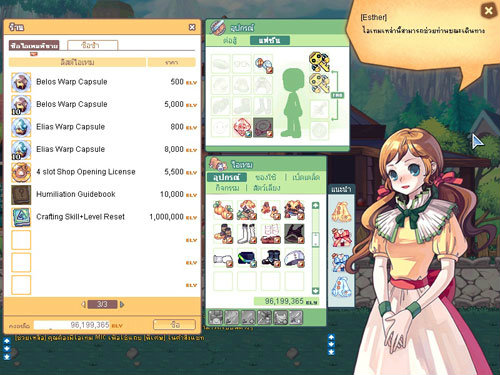Screen dimensions: 500x375
Task: Select the 800 ELV Elias Warp Capsule icon
Action: point(21,127)
